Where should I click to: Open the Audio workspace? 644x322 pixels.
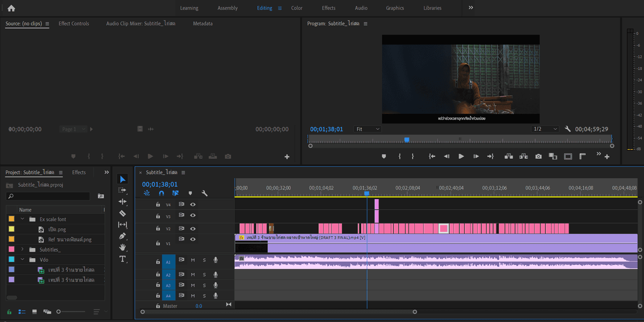(x=361, y=8)
